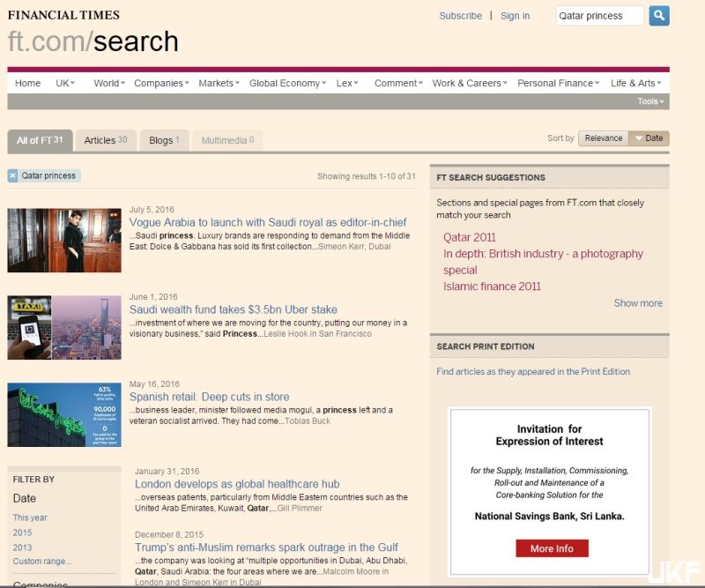705x588 pixels.
Task: Switch to the Blogs tab
Action: [164, 140]
